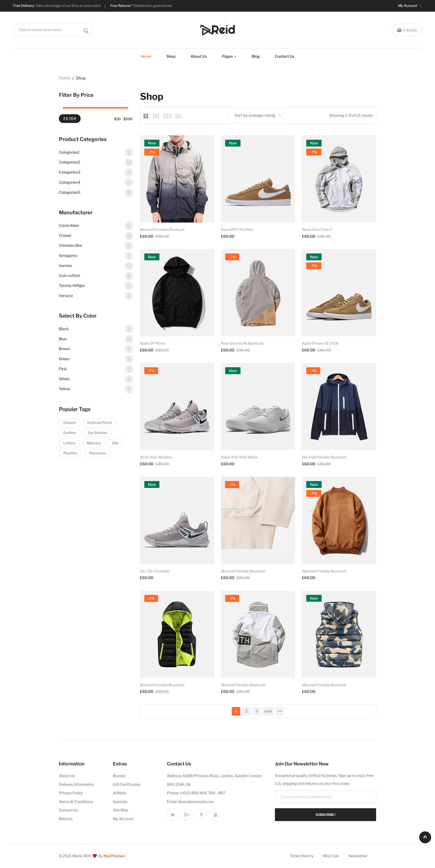Switch to list view icon
435x868 pixels.
pyautogui.click(x=178, y=116)
